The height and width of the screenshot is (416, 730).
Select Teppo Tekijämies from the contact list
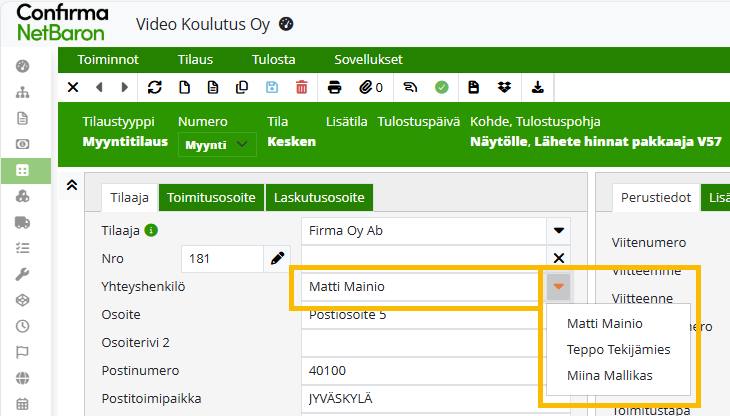coord(618,350)
